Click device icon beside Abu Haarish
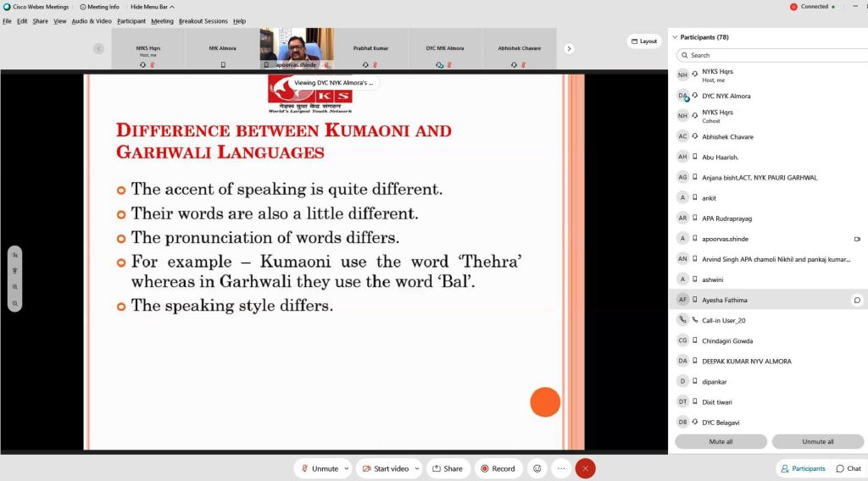 pos(695,157)
